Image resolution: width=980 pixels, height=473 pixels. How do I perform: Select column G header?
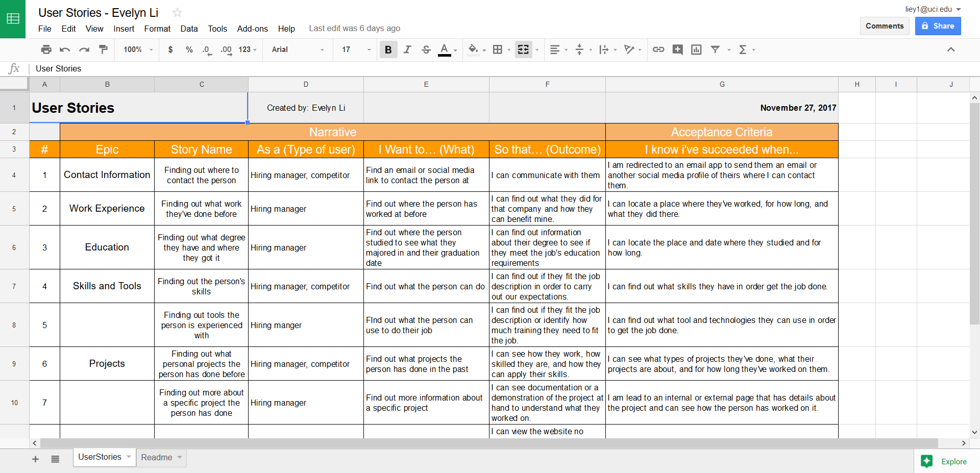(x=722, y=84)
